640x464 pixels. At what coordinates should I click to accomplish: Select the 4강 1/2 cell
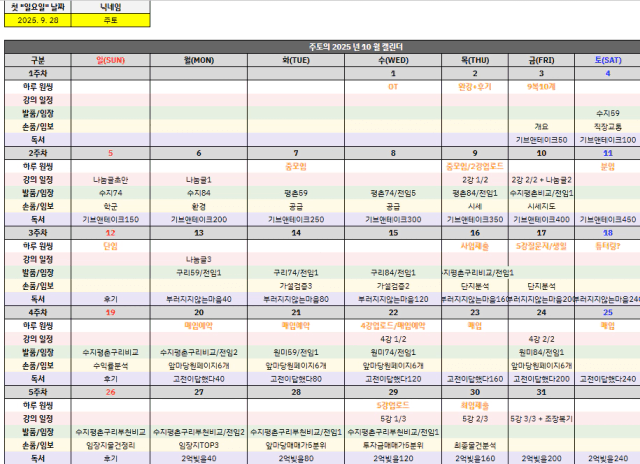pyautogui.click(x=393, y=339)
